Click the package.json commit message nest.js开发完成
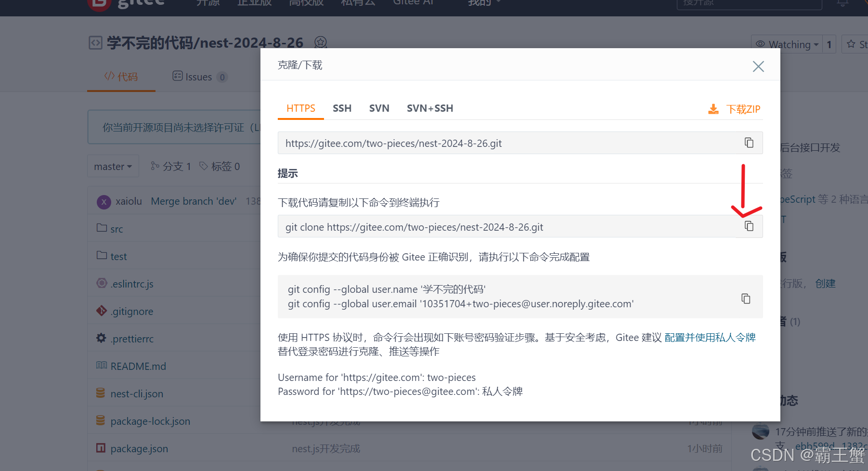Screen dimensions: 868x471 coord(326,449)
